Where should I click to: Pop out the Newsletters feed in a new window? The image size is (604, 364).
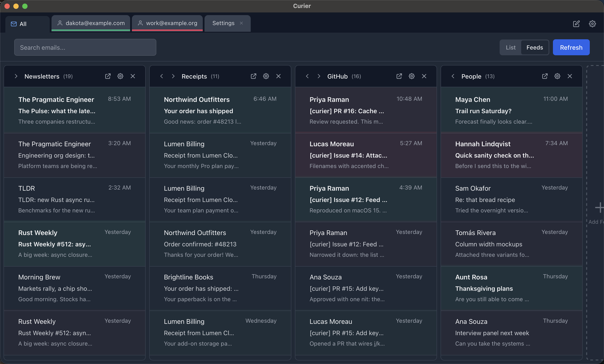(x=108, y=76)
